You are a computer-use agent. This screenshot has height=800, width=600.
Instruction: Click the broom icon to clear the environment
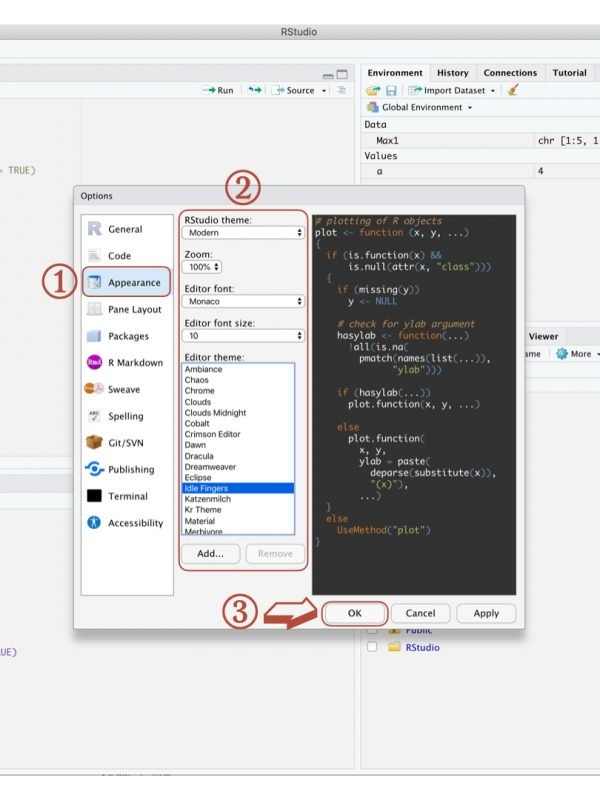click(513, 90)
